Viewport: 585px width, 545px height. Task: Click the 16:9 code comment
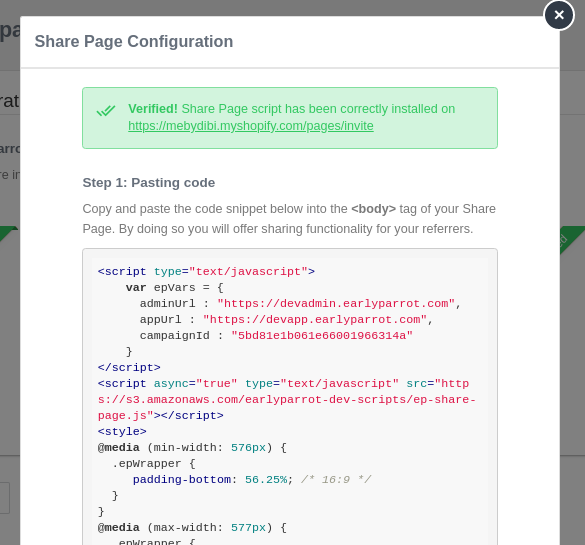336,480
